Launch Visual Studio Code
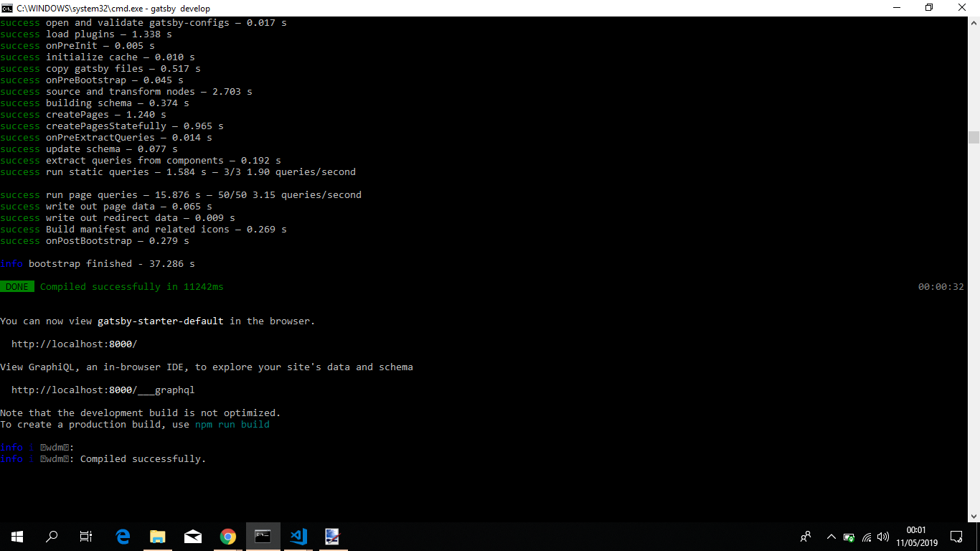This screenshot has height=551, width=980. (x=298, y=536)
